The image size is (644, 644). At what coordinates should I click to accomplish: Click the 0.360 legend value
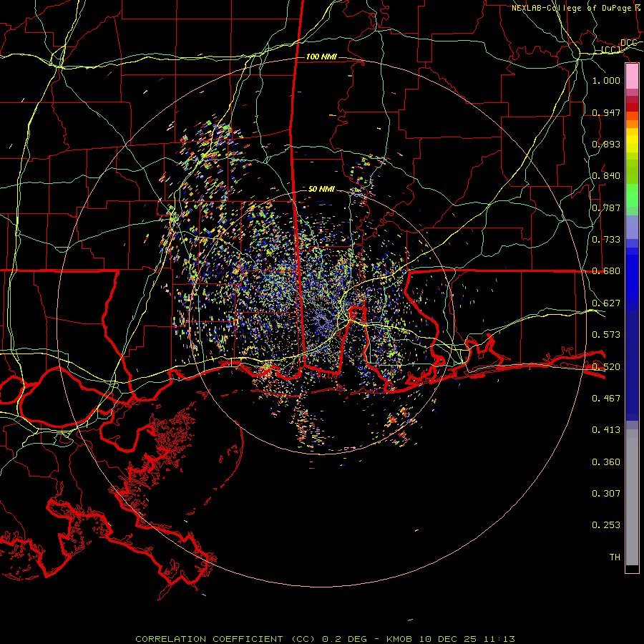[x=606, y=462]
